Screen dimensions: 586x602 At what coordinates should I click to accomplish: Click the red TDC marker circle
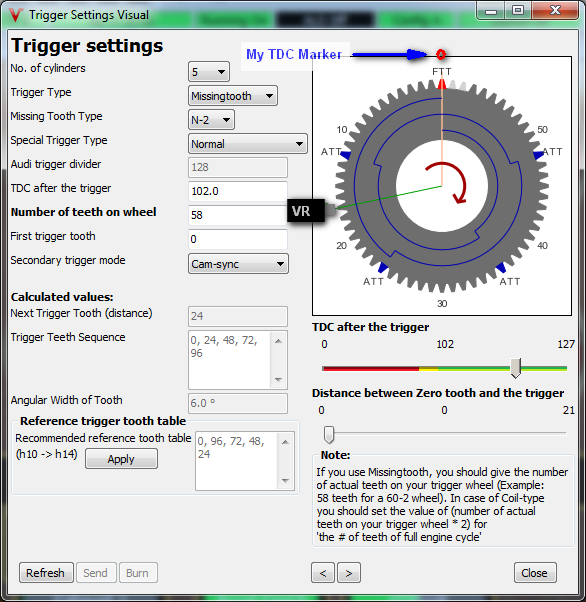tap(441, 54)
